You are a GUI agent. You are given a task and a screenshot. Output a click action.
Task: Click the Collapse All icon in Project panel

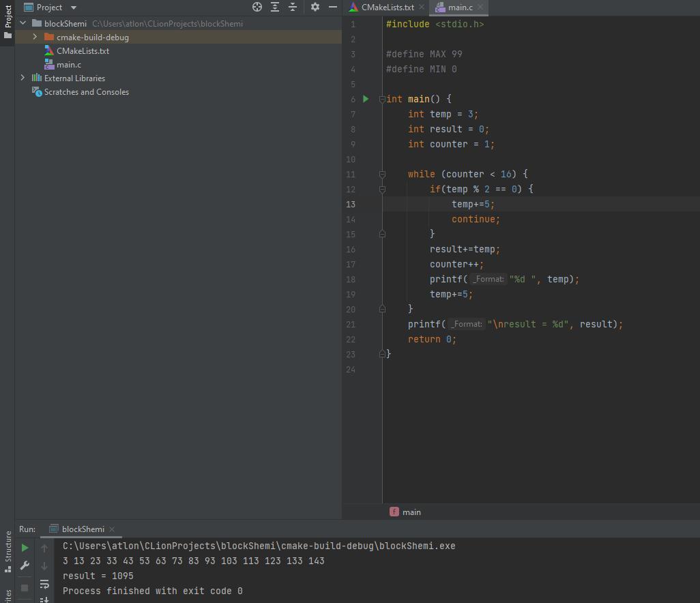[x=293, y=7]
